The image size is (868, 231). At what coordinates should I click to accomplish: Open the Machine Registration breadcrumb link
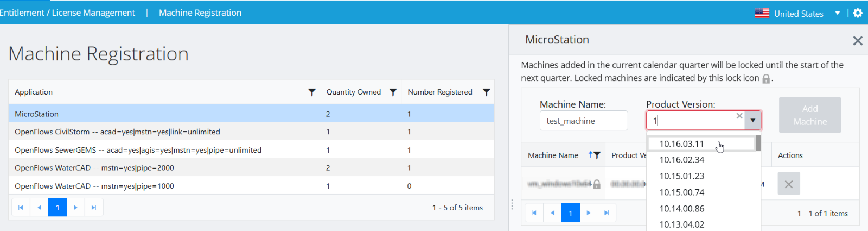click(x=200, y=13)
